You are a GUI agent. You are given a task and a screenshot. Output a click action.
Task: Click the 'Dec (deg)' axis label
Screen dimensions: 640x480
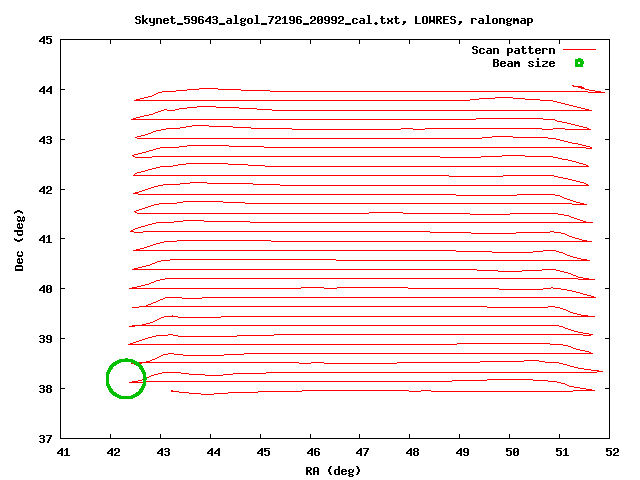[x=19, y=240]
